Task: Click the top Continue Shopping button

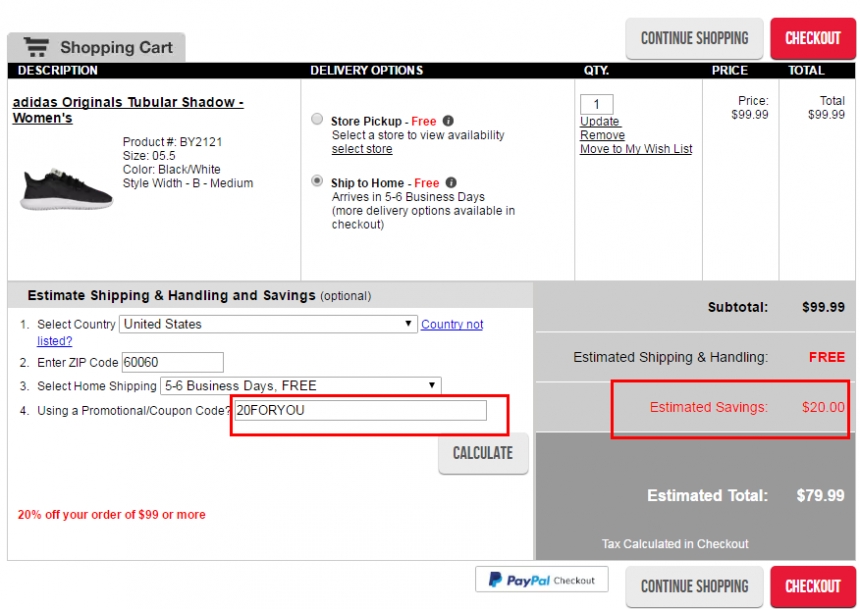Action: 694,38
